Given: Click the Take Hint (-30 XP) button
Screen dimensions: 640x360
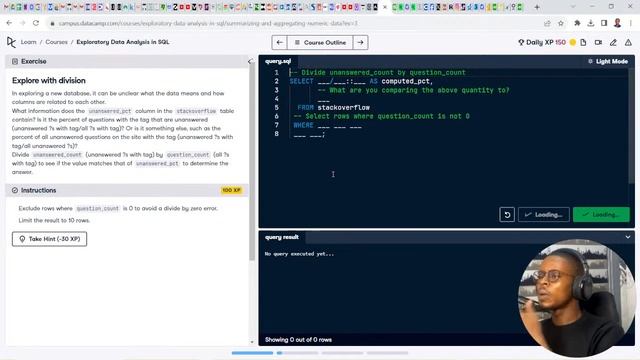Looking at the screenshot, I should coord(49,239).
